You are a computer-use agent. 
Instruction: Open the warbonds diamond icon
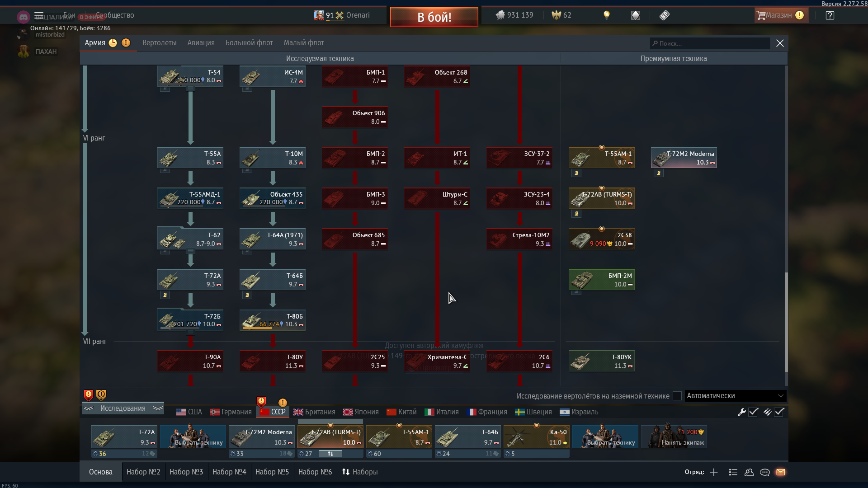tap(636, 15)
